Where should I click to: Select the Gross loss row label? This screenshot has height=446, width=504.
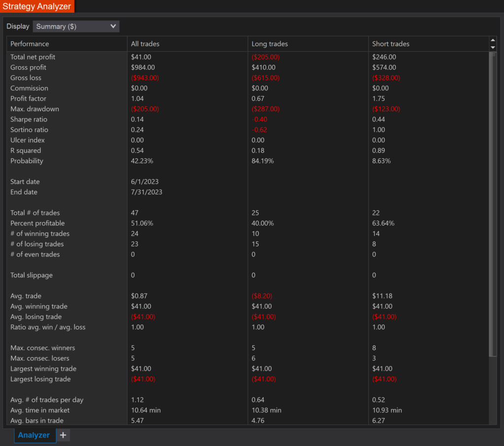(x=26, y=78)
